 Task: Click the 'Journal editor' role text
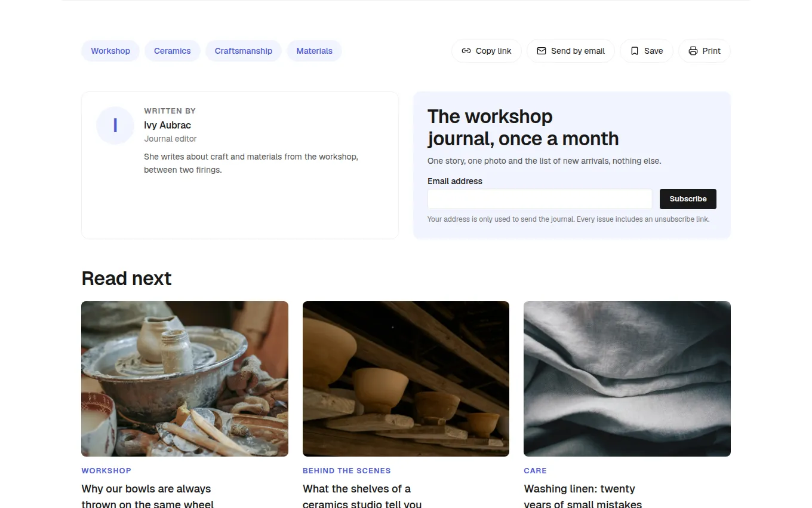click(170, 139)
